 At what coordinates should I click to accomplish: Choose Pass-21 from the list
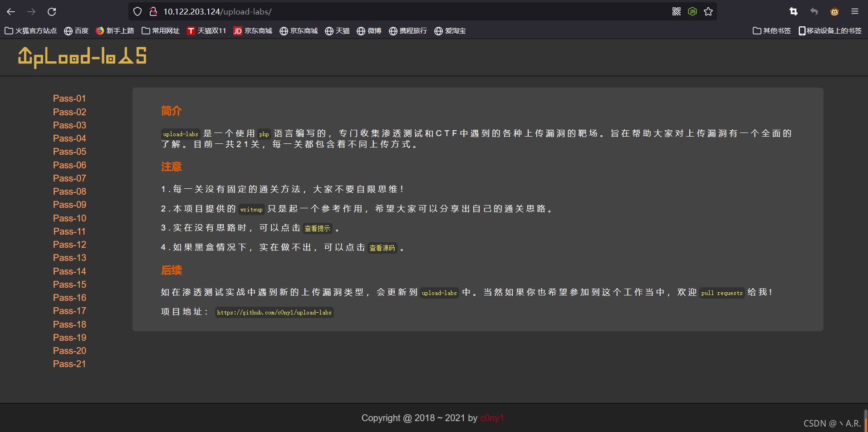(x=69, y=364)
